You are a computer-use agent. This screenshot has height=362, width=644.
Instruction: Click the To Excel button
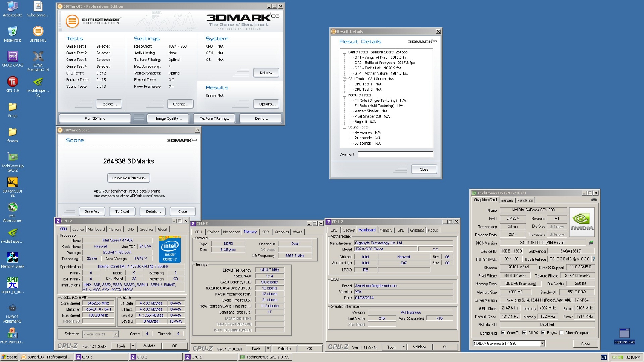pos(122,211)
